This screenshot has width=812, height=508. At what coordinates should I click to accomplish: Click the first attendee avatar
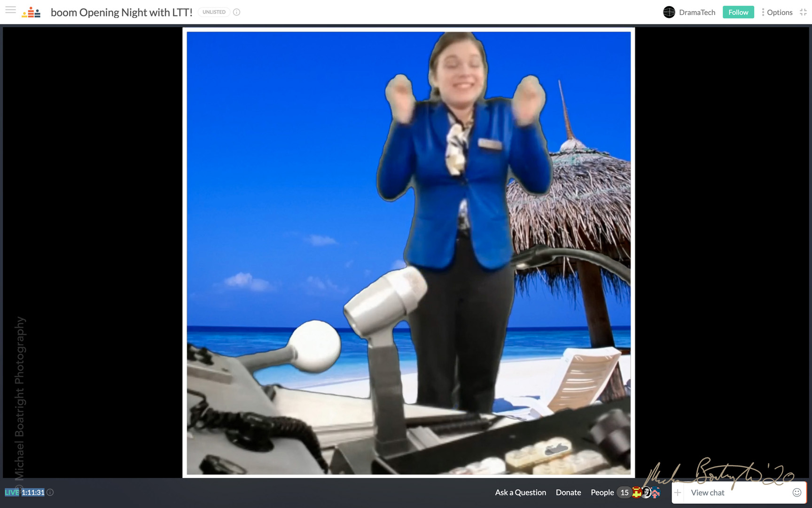(x=637, y=492)
